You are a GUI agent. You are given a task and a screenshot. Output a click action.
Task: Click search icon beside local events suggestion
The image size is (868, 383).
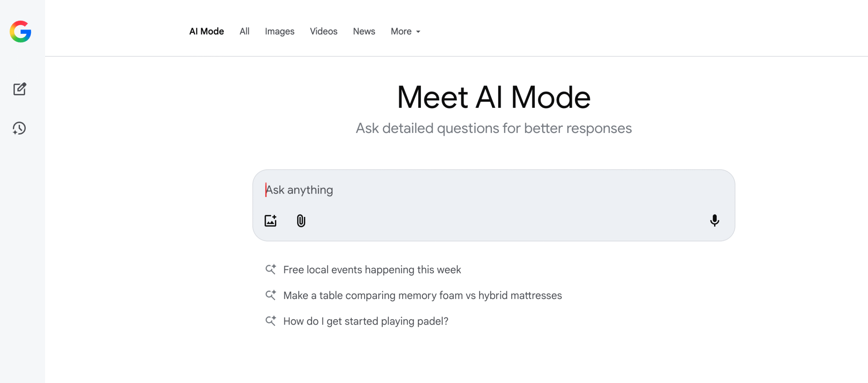point(271,269)
